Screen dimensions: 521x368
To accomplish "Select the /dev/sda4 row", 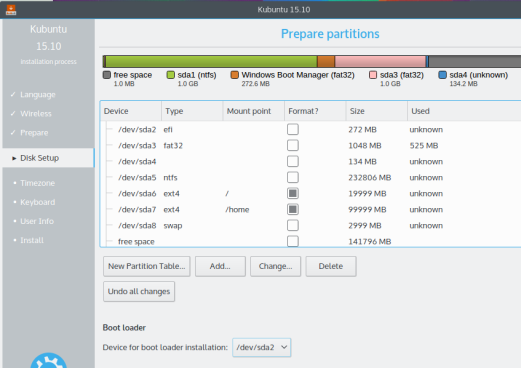I will click(x=311, y=161).
